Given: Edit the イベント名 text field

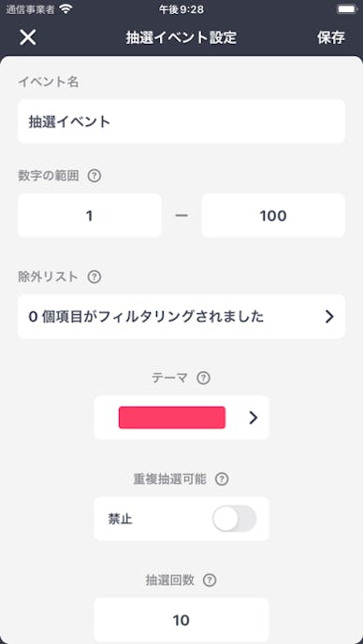Looking at the screenshot, I should click(x=181, y=122).
